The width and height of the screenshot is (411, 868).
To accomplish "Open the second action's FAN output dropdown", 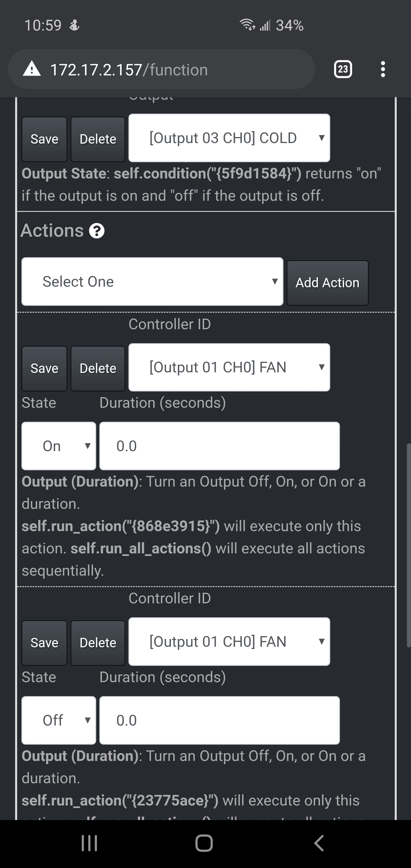I will tap(229, 642).
